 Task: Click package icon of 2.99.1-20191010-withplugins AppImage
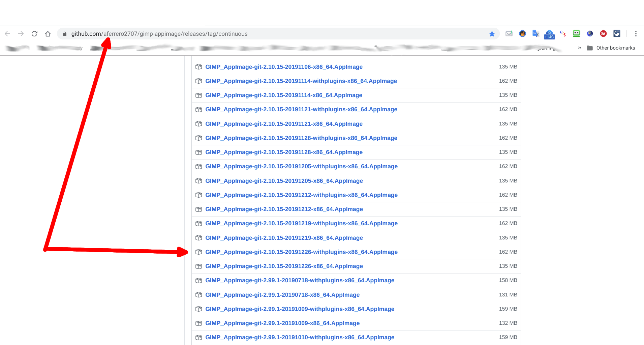point(199,337)
